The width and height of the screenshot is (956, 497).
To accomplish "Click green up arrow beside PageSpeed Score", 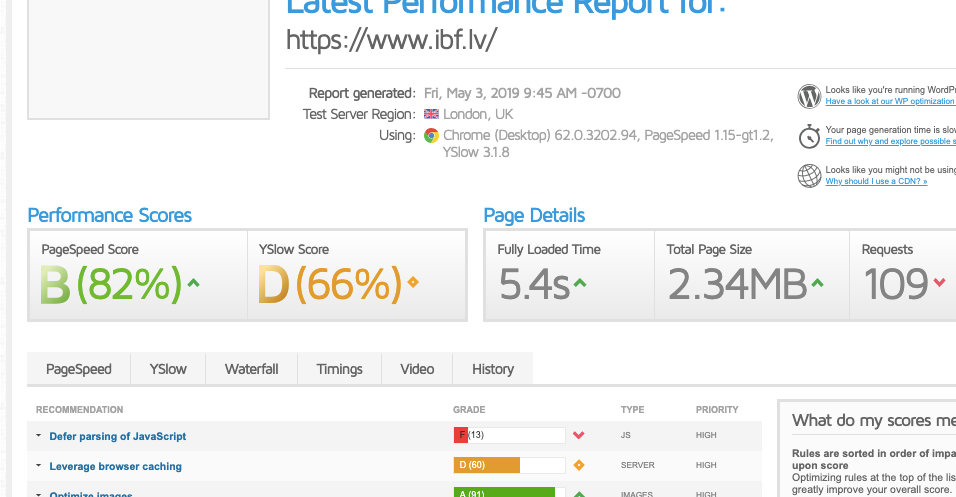I will pos(194,283).
